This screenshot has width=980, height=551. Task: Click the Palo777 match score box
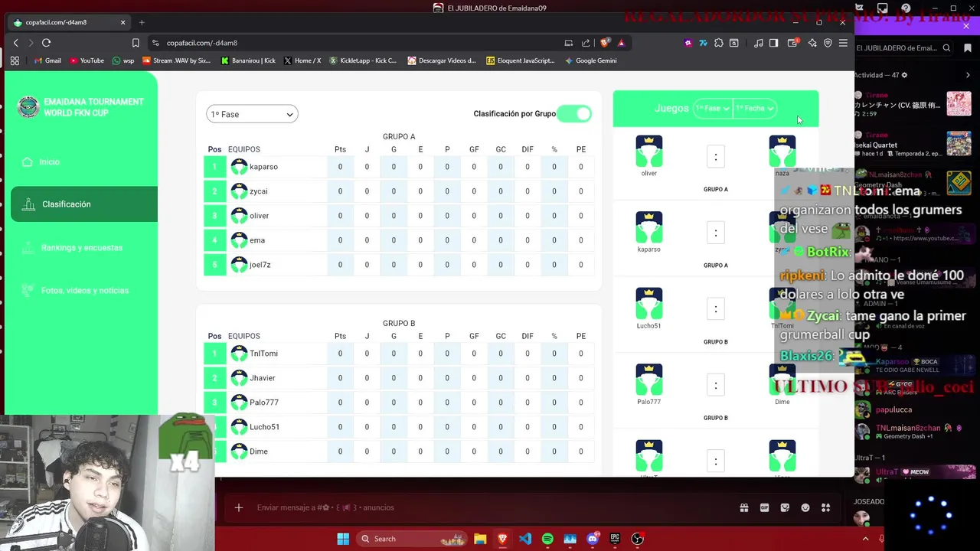click(716, 385)
